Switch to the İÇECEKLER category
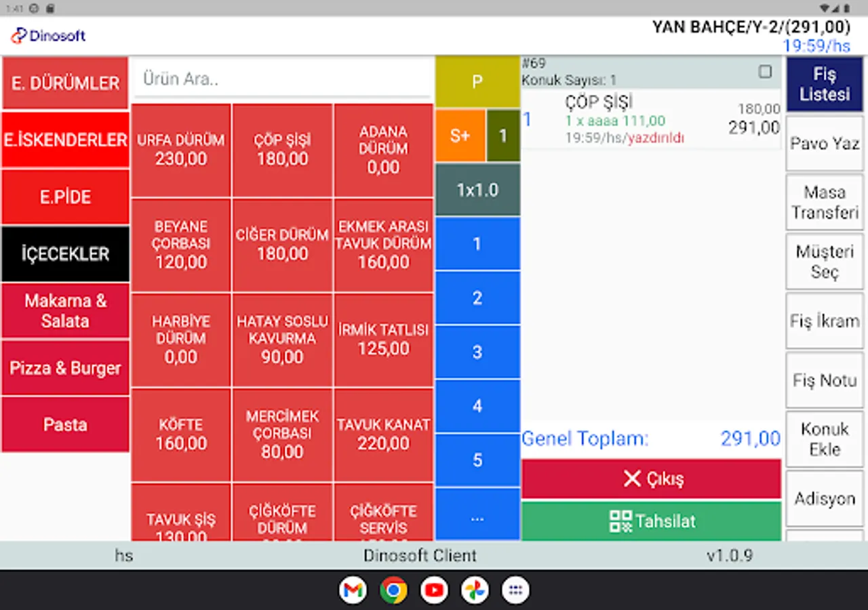 [x=65, y=254]
